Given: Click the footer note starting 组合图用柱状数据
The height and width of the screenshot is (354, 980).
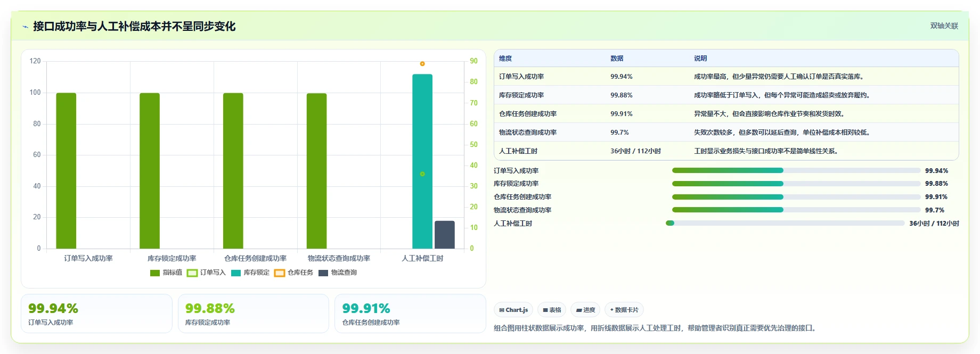Looking at the screenshot, I should 656,328.
